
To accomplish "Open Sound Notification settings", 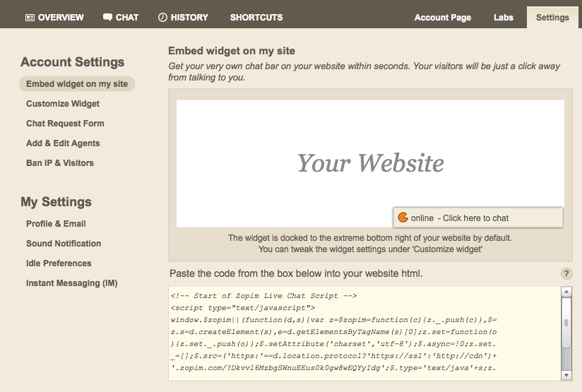I will (x=64, y=244).
